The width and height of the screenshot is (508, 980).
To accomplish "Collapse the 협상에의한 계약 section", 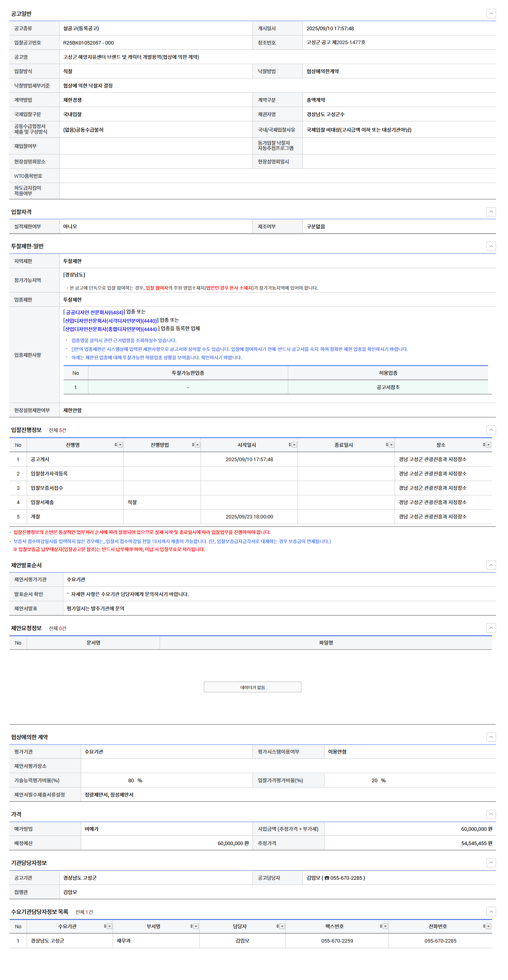I will [491, 737].
